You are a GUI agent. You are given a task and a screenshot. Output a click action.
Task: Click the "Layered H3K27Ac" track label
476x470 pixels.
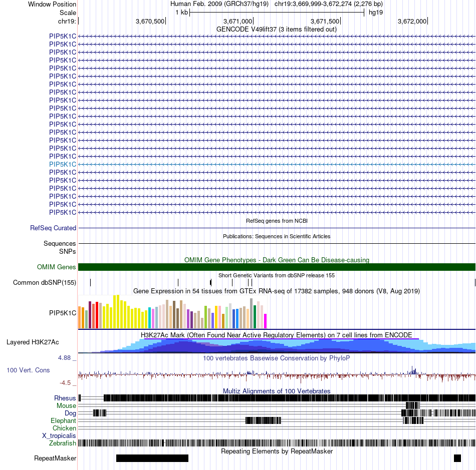tap(33, 342)
